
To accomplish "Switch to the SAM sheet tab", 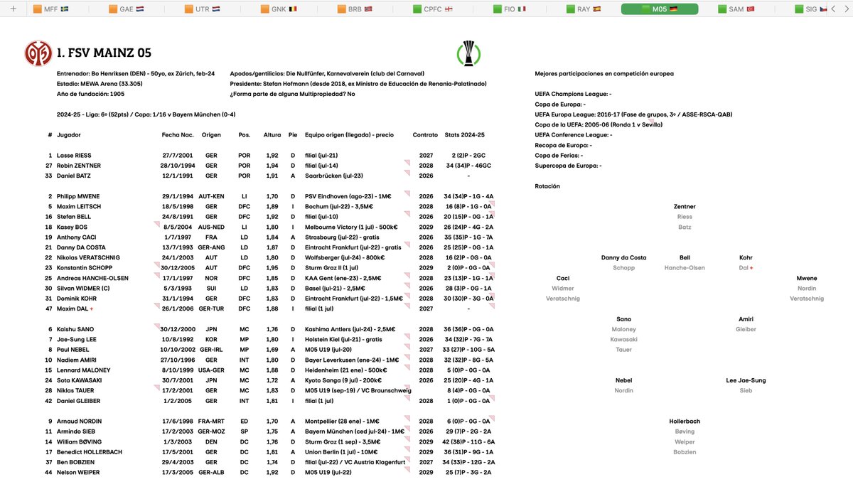I will (736, 9).
